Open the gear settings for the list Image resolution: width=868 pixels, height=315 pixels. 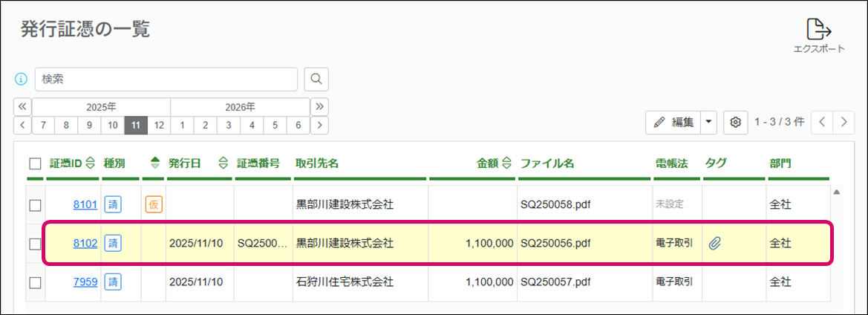[736, 122]
